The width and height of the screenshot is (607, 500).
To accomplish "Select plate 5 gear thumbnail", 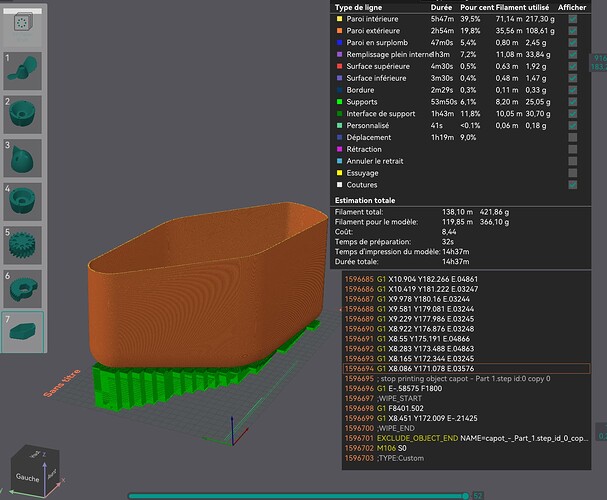I will 22,245.
